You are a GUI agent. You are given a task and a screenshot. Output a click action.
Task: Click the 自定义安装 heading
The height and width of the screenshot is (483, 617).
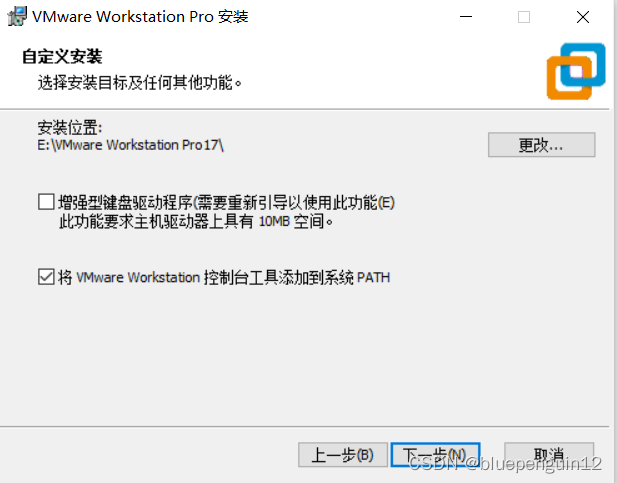[x=62, y=56]
